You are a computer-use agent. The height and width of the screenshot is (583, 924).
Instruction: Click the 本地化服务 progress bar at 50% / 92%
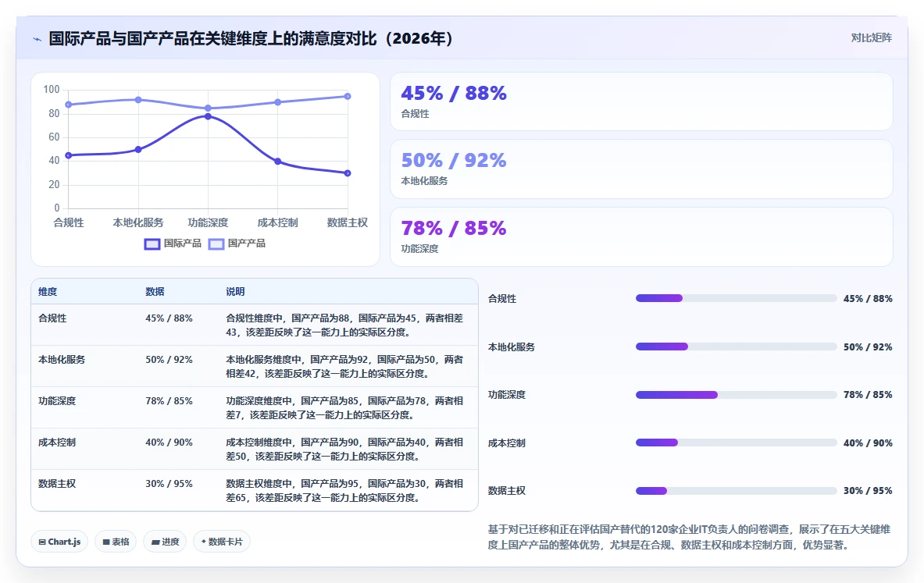(736, 347)
